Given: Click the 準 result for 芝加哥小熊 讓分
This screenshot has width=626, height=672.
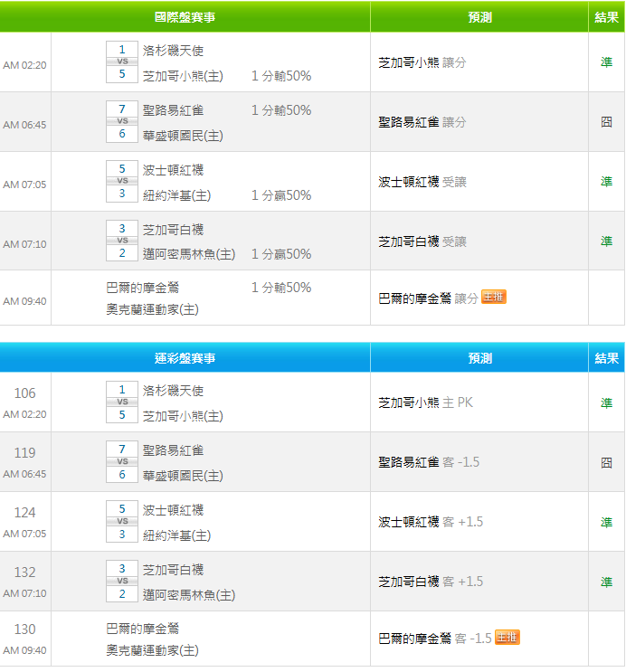Looking at the screenshot, I should click(606, 62).
